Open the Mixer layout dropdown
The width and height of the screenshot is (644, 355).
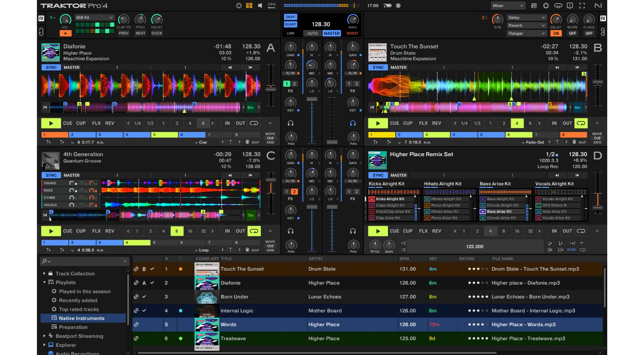click(x=508, y=5)
